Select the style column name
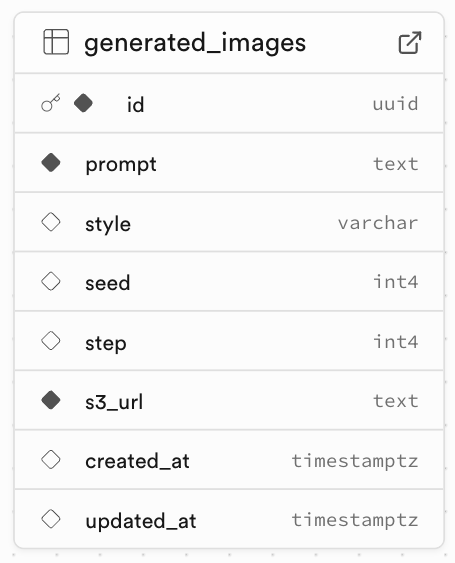455x563 pixels. pos(108,225)
